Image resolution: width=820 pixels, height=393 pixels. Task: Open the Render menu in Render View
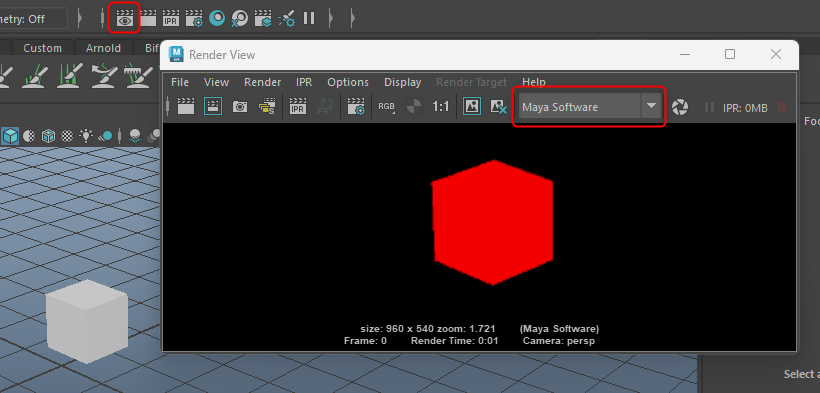(x=263, y=82)
